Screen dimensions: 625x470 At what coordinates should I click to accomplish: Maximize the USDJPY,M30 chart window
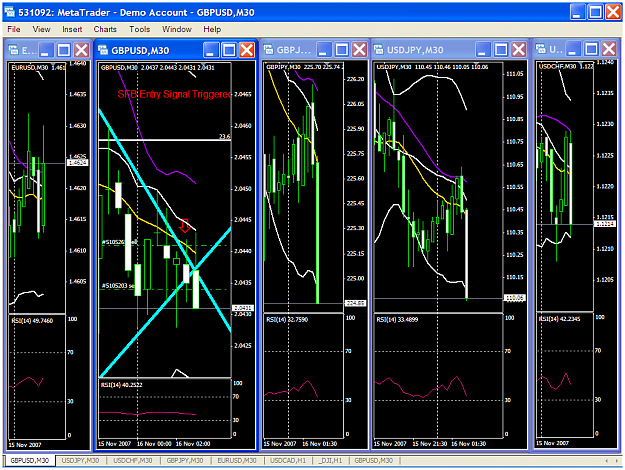pyautogui.click(x=501, y=50)
